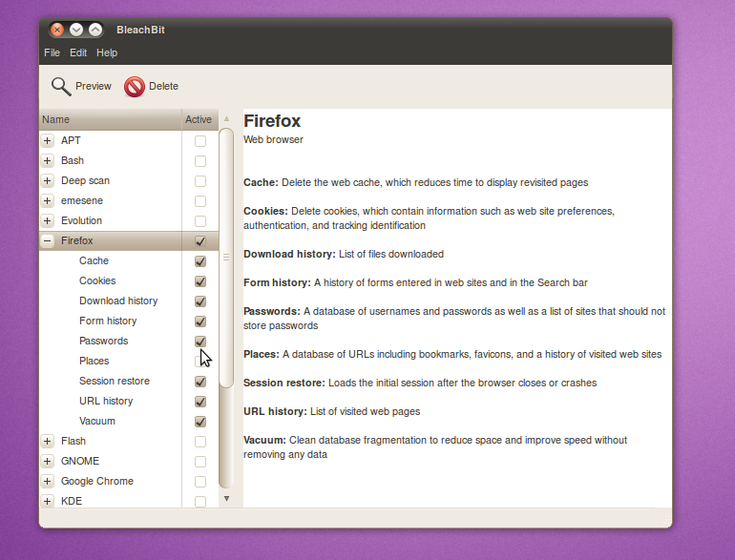Click the cleaner list scrollbar thumb
Viewport: 735px width, 560px height.
226,258
